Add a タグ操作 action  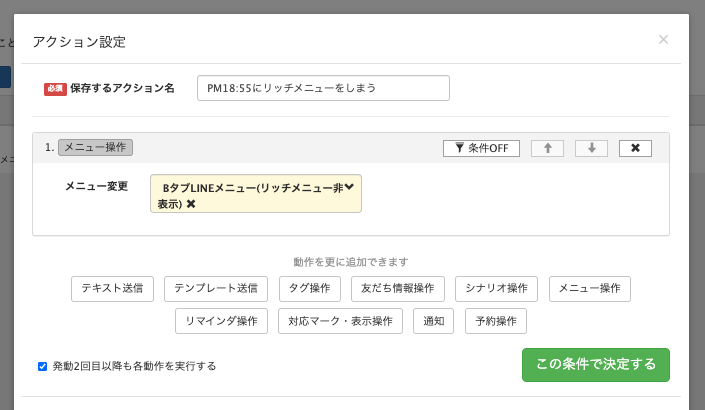[x=309, y=288]
